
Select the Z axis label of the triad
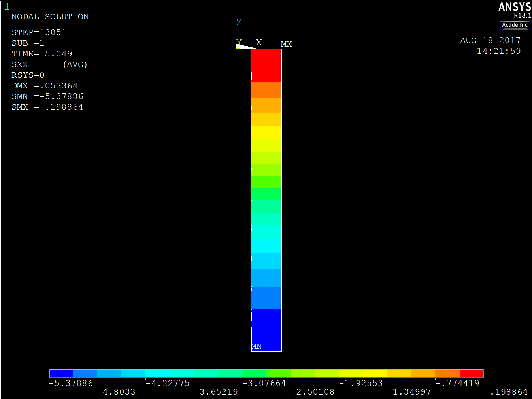click(239, 23)
